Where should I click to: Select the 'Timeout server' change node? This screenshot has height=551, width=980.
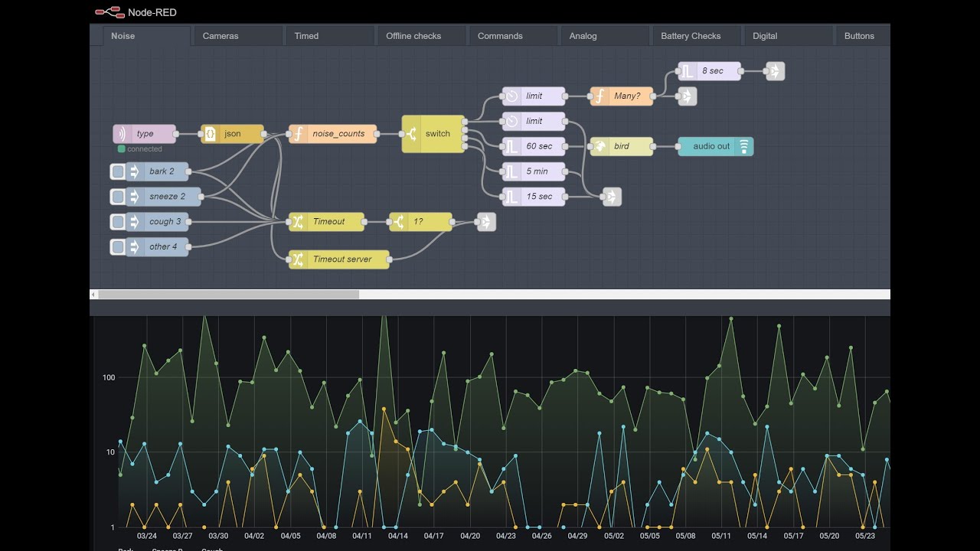338,259
